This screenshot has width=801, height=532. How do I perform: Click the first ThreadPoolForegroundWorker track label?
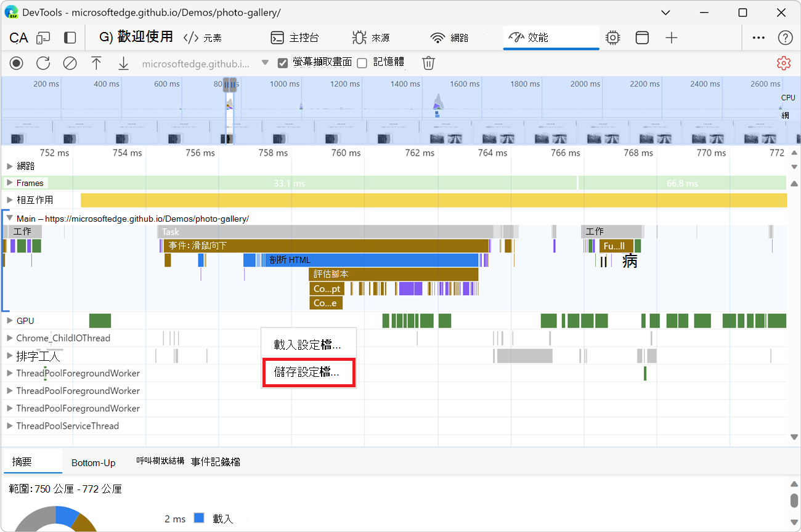point(78,373)
